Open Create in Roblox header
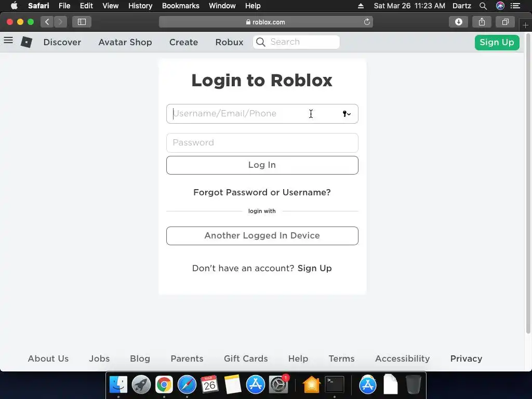The height and width of the screenshot is (399, 532). tap(183, 42)
